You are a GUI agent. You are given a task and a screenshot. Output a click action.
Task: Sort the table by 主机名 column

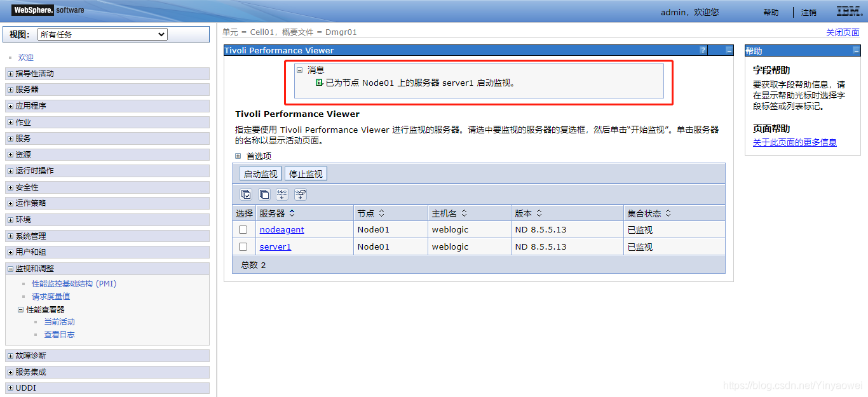coord(464,213)
